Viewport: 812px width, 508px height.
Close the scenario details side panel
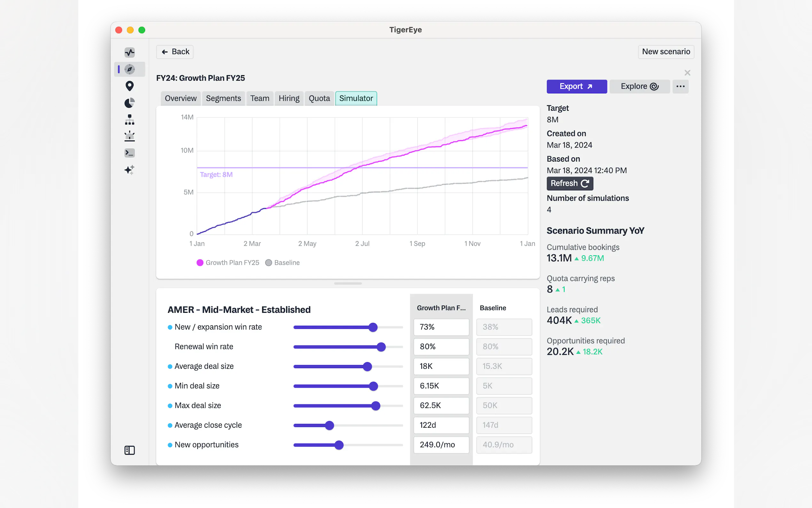(687, 73)
